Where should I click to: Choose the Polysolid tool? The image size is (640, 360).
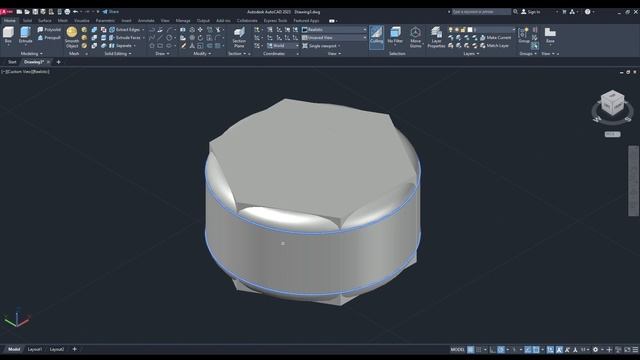(x=49, y=30)
